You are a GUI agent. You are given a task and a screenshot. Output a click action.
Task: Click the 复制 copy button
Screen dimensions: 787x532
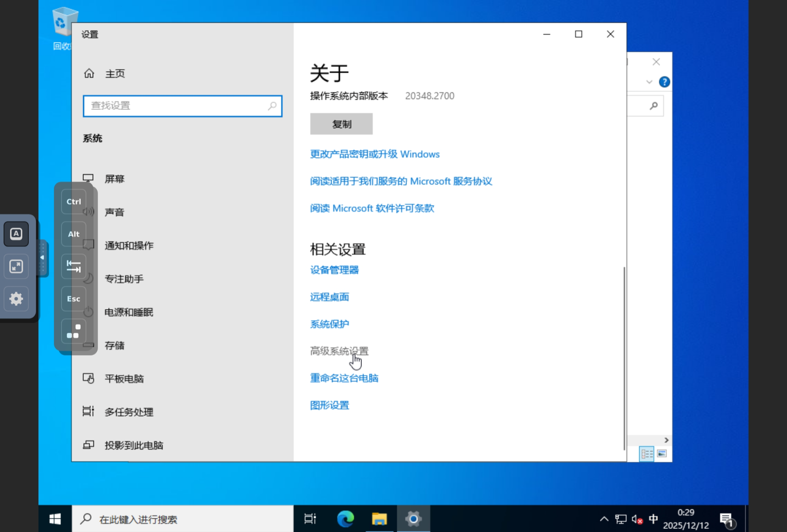[x=341, y=124]
